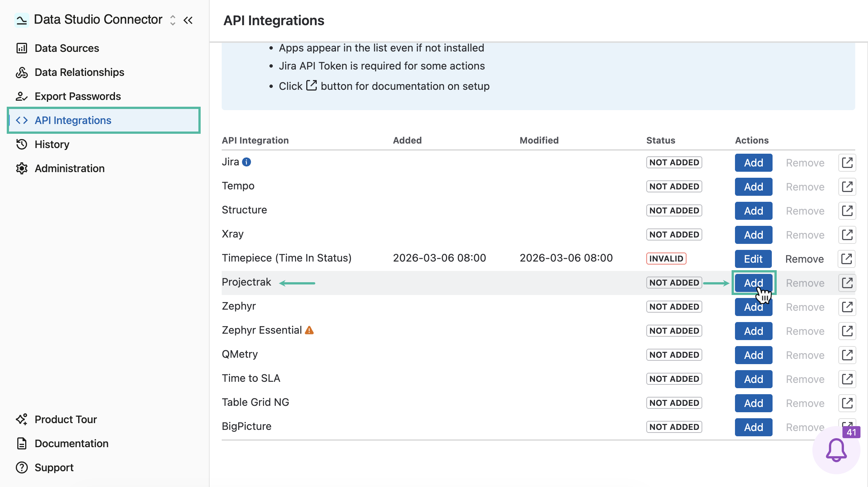
Task: Open documentation link icon for Projectrak row
Action: [x=847, y=283]
